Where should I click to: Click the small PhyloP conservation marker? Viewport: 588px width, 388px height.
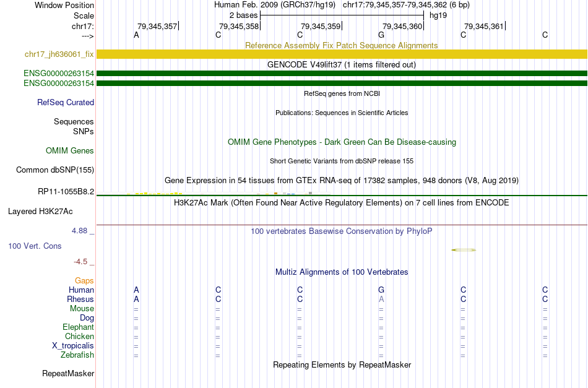[464, 249]
